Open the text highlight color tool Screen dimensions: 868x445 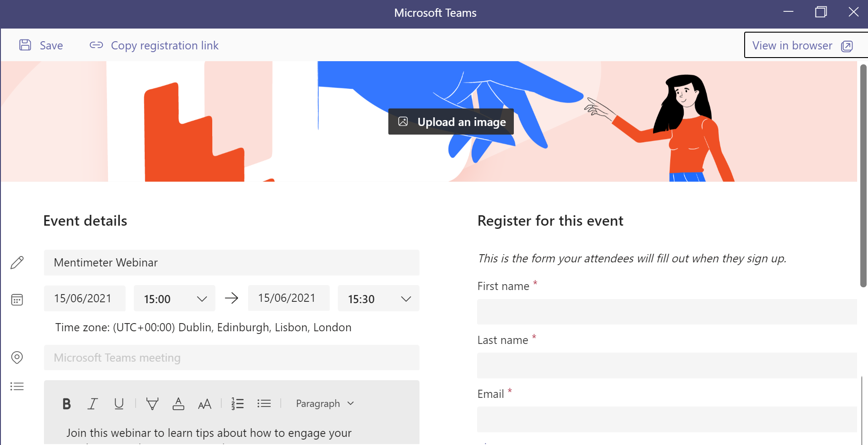click(x=152, y=403)
